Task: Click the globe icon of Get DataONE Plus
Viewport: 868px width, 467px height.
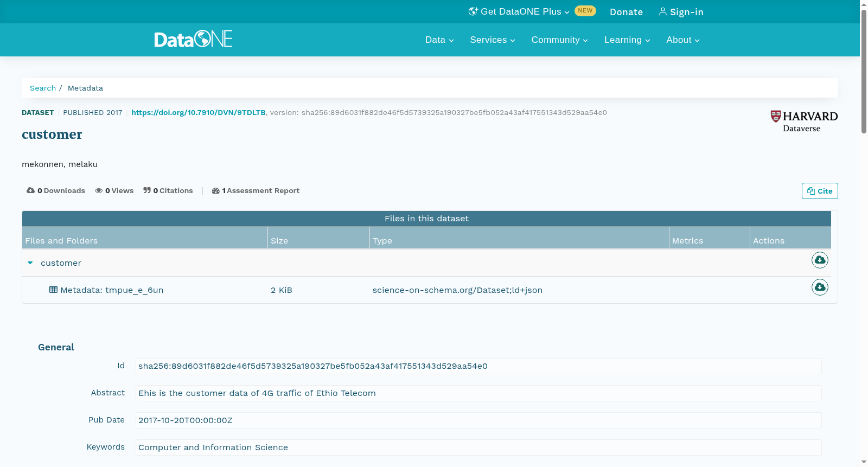Action: click(473, 11)
